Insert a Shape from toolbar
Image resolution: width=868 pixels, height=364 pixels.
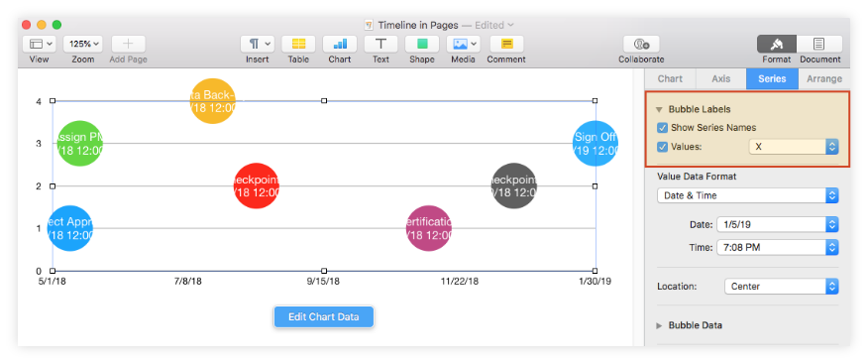click(x=422, y=44)
